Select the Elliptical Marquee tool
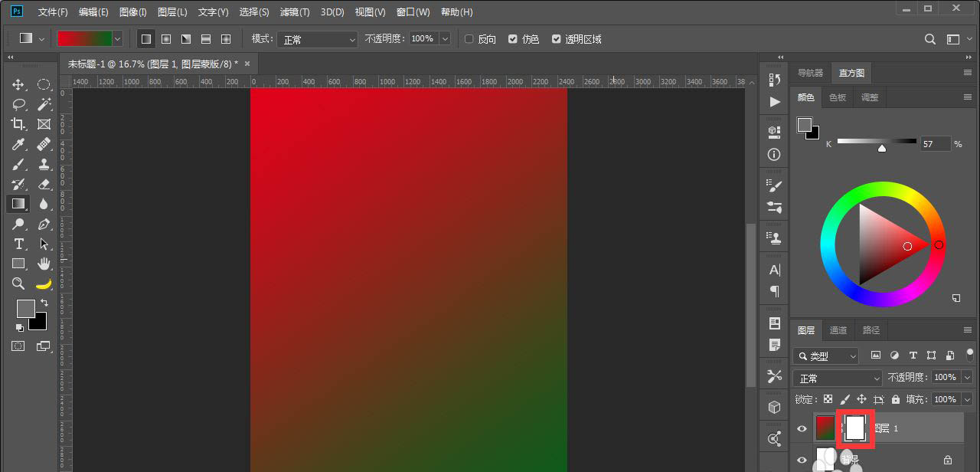 click(x=44, y=84)
